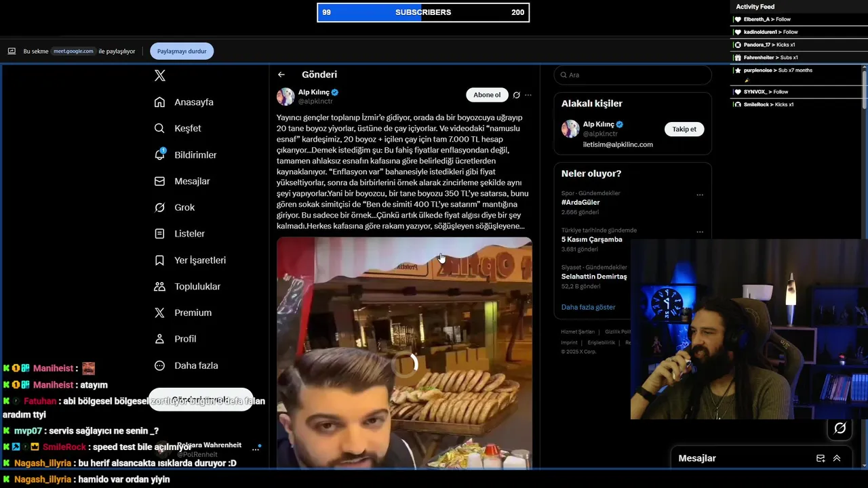Click the Daha fazla göster link
The image size is (868, 488).
(588, 307)
